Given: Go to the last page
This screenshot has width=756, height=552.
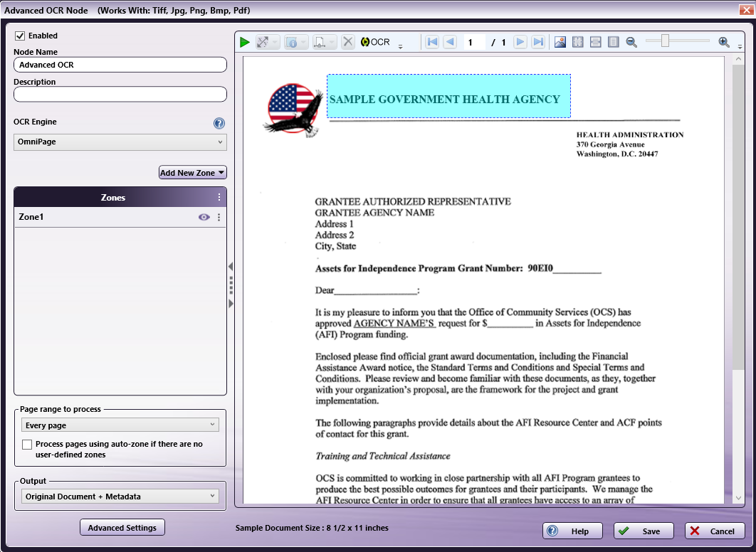Looking at the screenshot, I should coord(539,42).
